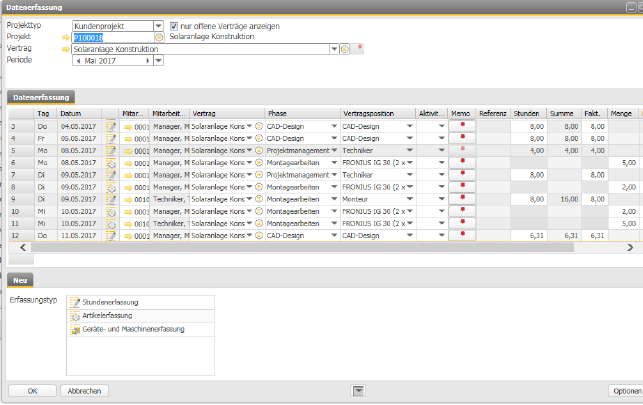The height and width of the screenshot is (405, 643).
Task: Select the Neu tab
Action: tap(20, 280)
